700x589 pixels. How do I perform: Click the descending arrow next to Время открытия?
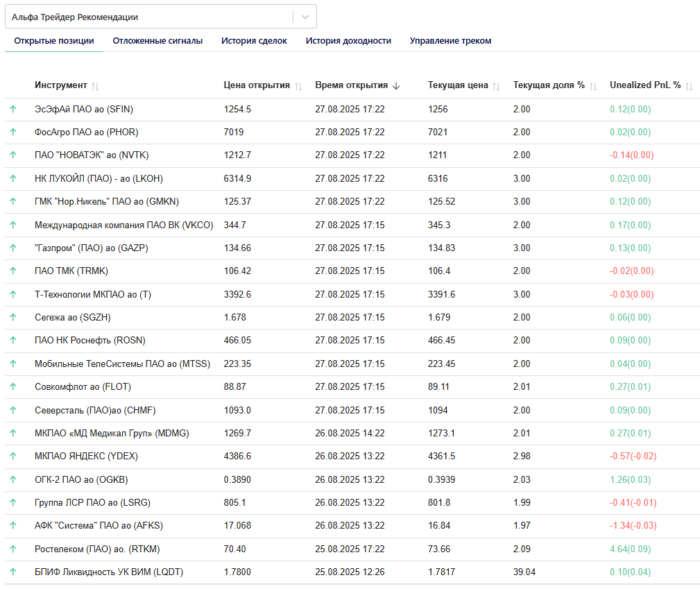396,86
